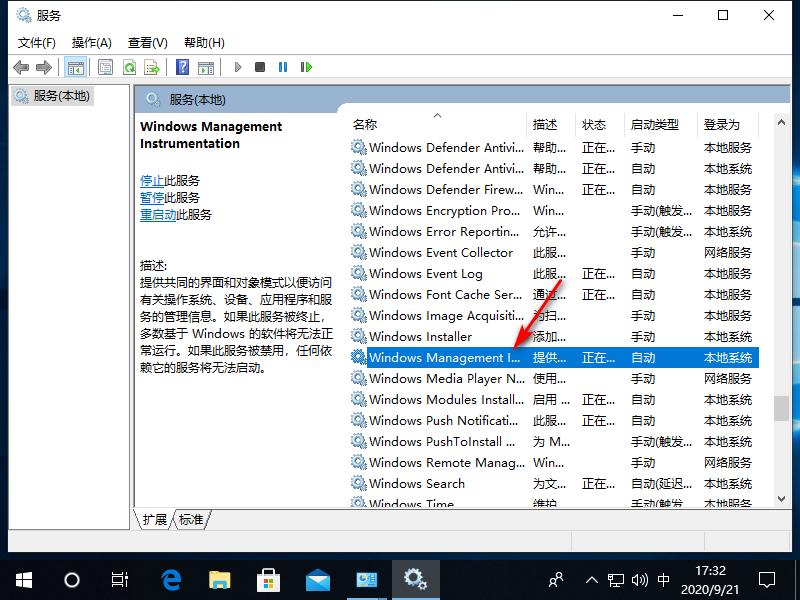Click the Export List toolbar icon
The height and width of the screenshot is (600, 800).
pos(152,66)
